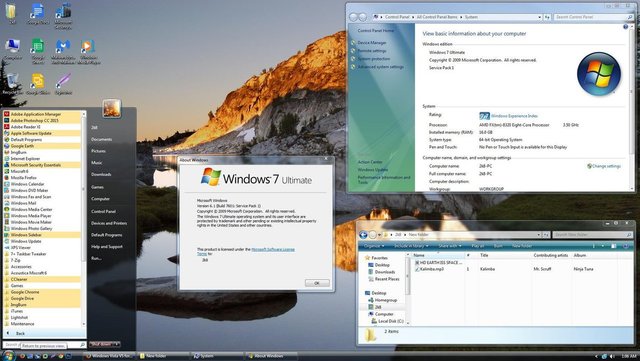Open Remote settings in System window
This screenshot has width=640, height=361.
(372, 51)
